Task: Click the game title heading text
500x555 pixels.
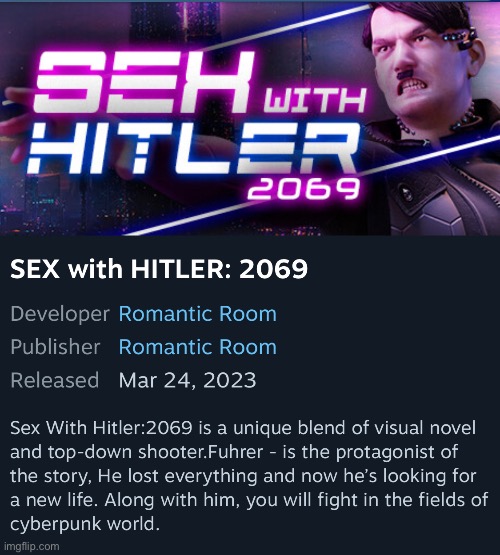Action: (x=159, y=269)
